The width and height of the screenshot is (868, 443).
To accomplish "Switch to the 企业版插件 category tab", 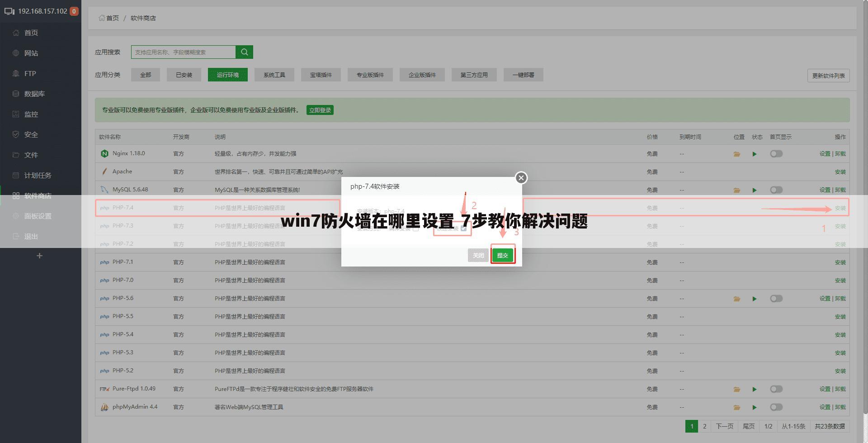I will [422, 75].
